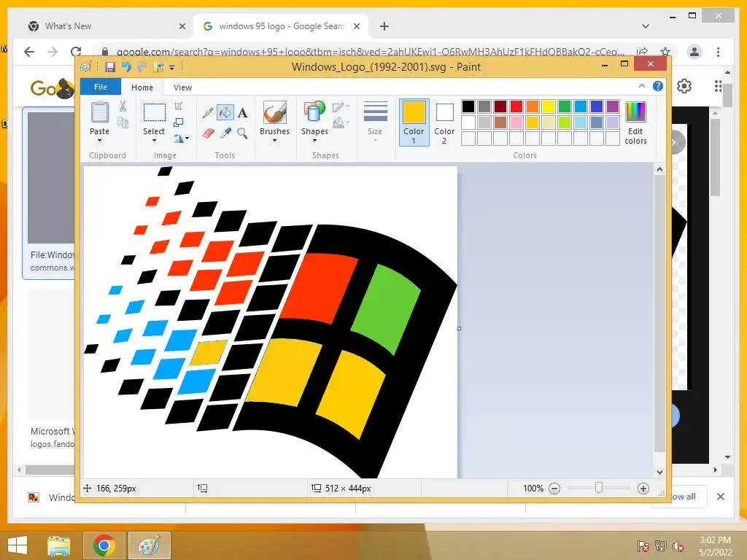
Task: Click the Redo arrow in Paint title bar
Action: point(142,66)
